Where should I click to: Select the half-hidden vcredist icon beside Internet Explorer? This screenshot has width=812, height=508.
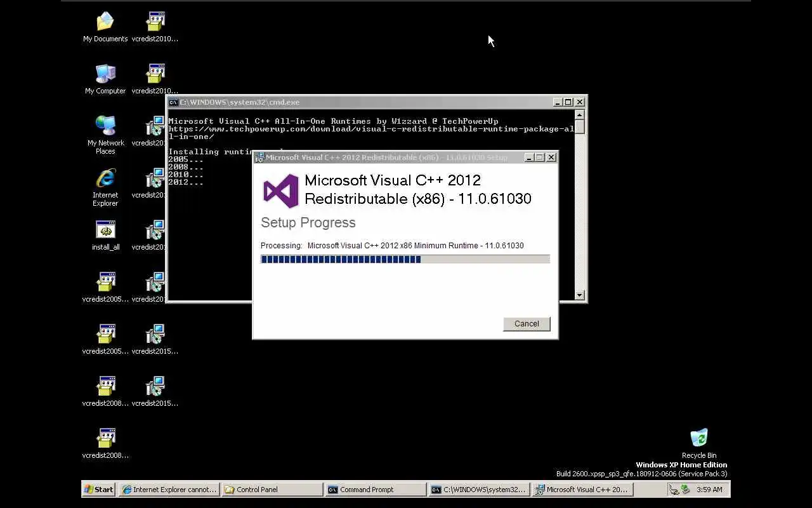coord(150,183)
